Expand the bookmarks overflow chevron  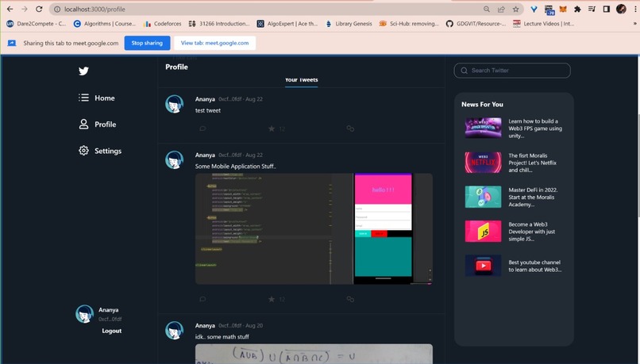[634, 24]
